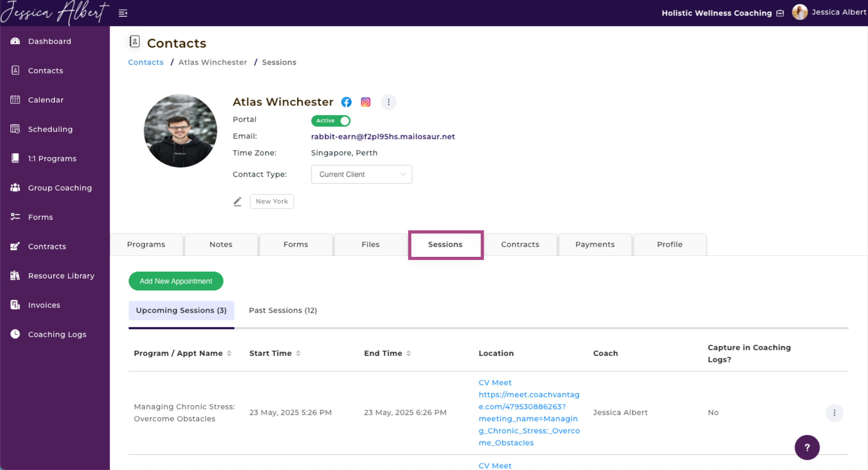868x470 pixels.
Task: Toggle the Portal Active switch off
Action: pos(331,121)
